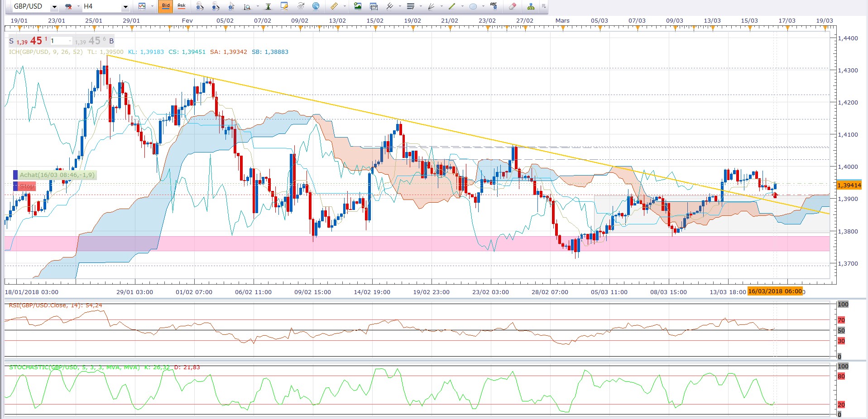
Task: Click the red Stop order label
Action: [x=27, y=186]
